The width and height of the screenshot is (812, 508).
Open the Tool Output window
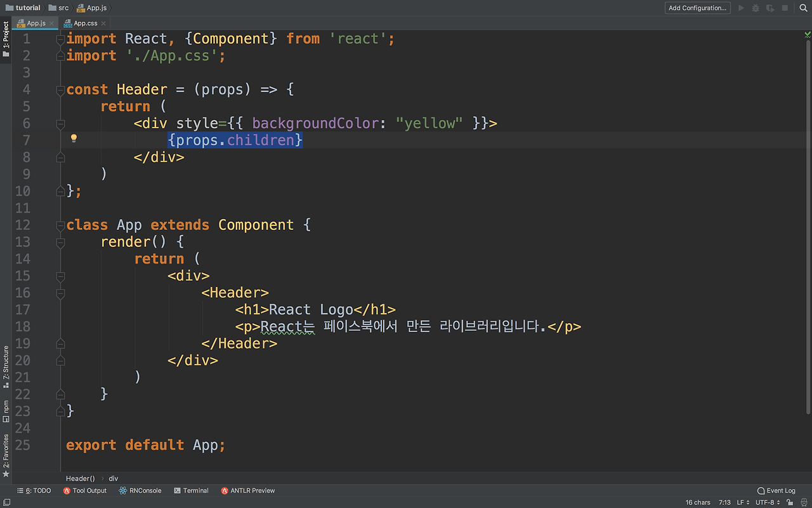(85, 491)
